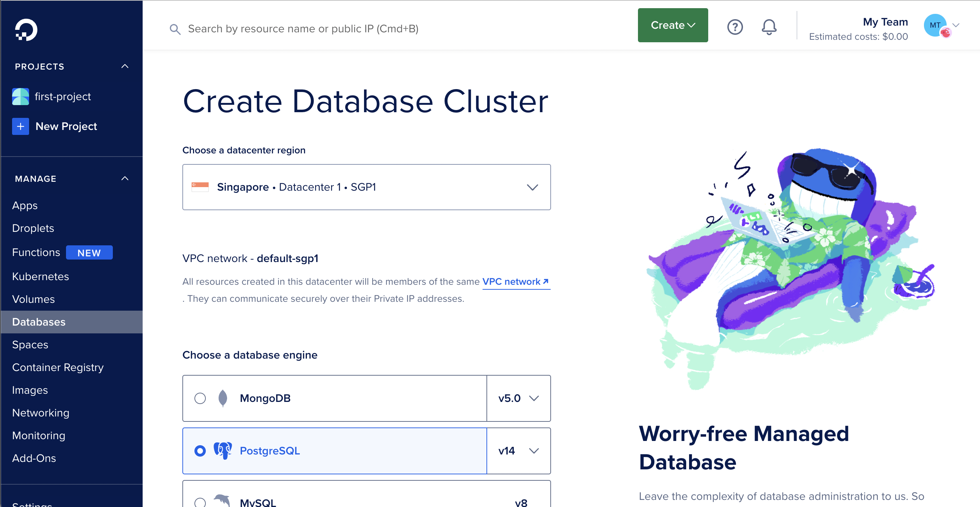The image size is (980, 507).
Task: Open Container Registry in sidebar
Action: [58, 367]
